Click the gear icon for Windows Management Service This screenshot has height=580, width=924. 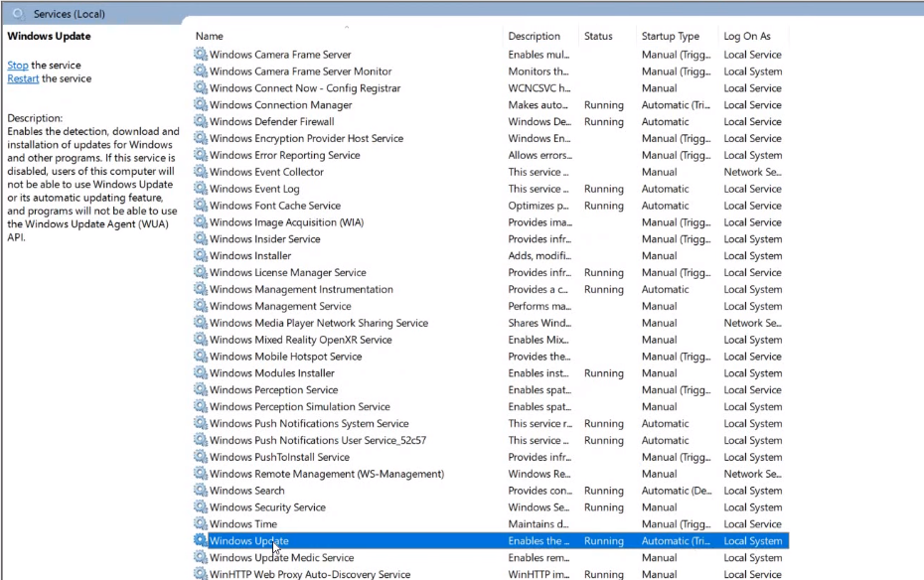pyautogui.click(x=201, y=306)
